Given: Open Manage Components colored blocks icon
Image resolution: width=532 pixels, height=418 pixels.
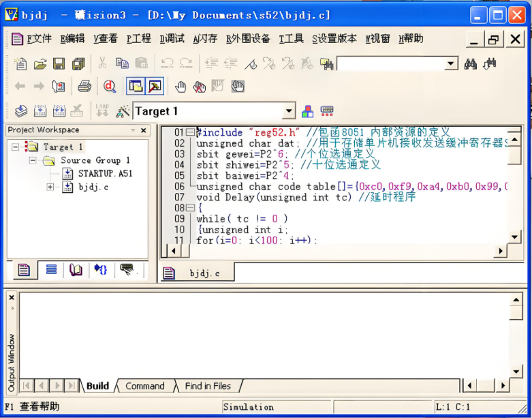Looking at the screenshot, I should click(308, 111).
